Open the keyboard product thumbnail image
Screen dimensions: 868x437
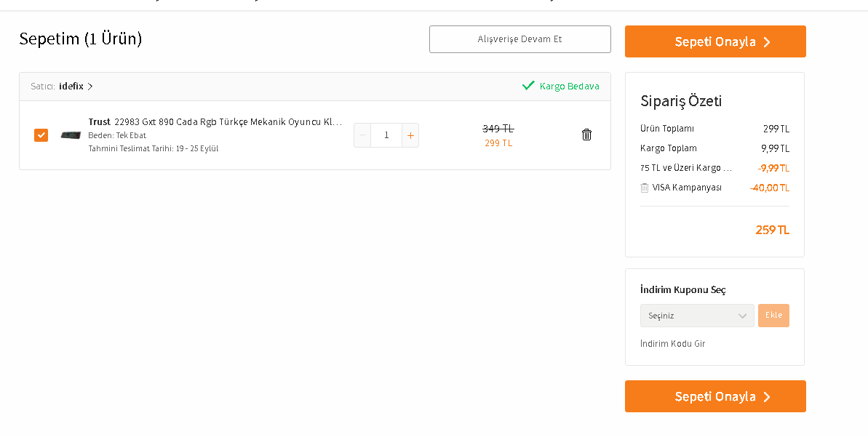pyautogui.click(x=71, y=135)
